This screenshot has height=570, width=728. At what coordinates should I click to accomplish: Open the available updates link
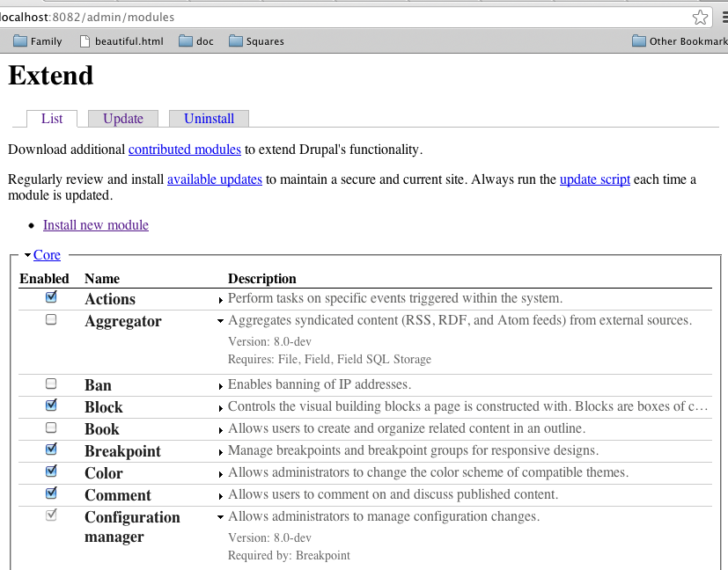pyautogui.click(x=215, y=179)
